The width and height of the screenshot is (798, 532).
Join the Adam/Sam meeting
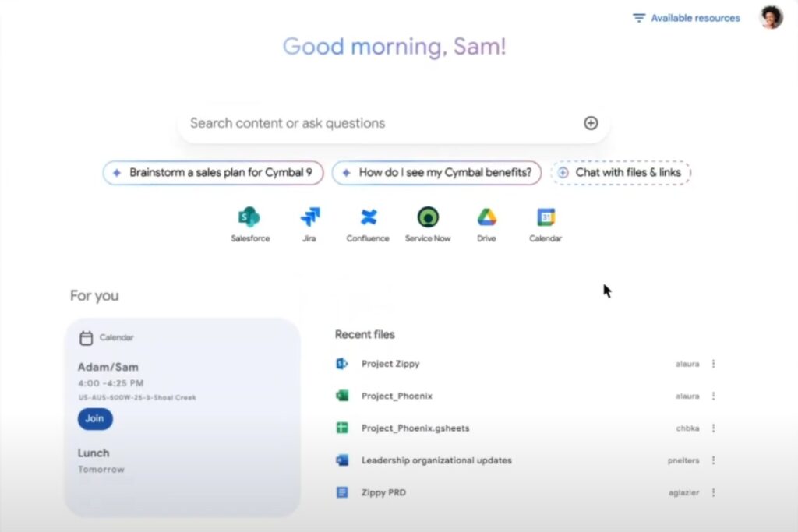point(94,418)
